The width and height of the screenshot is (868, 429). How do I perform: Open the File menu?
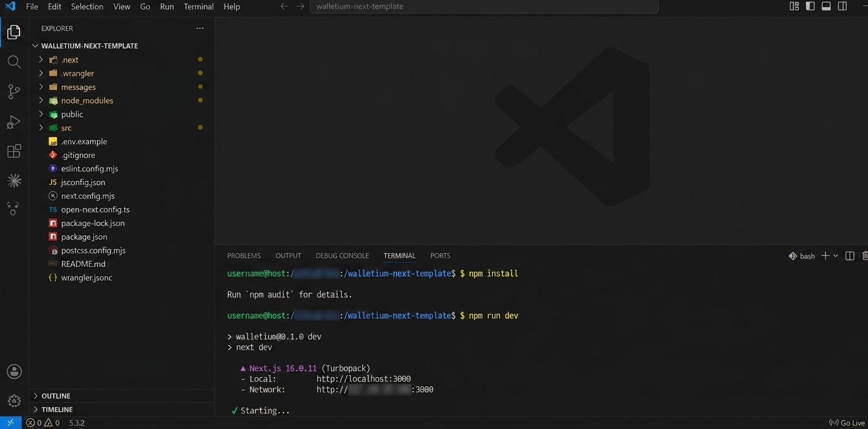pos(32,7)
